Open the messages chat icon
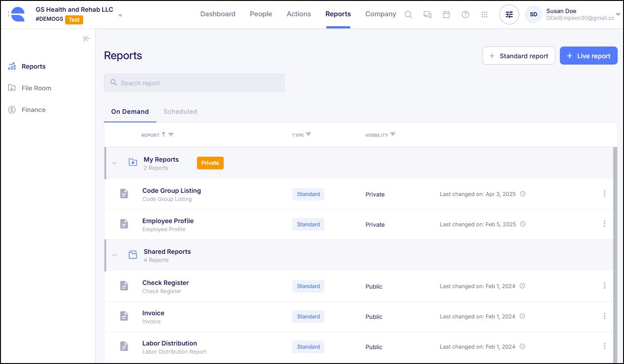624x364 pixels. 427,14
